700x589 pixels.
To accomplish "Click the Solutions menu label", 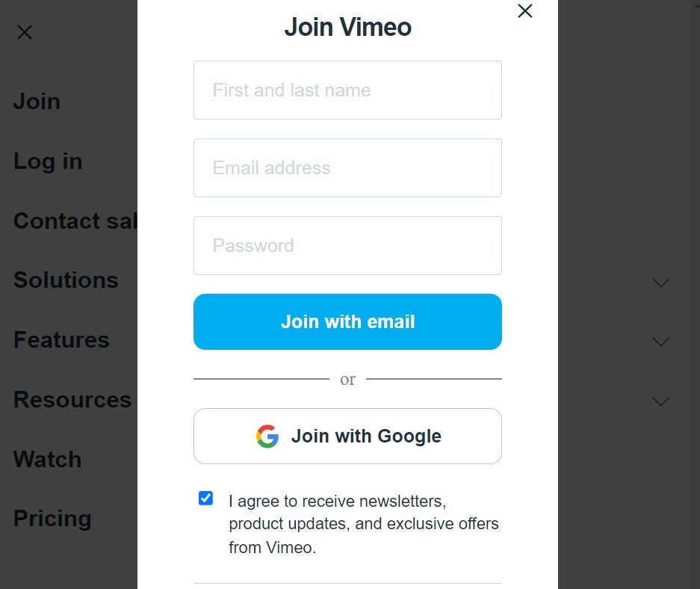I will [x=66, y=280].
